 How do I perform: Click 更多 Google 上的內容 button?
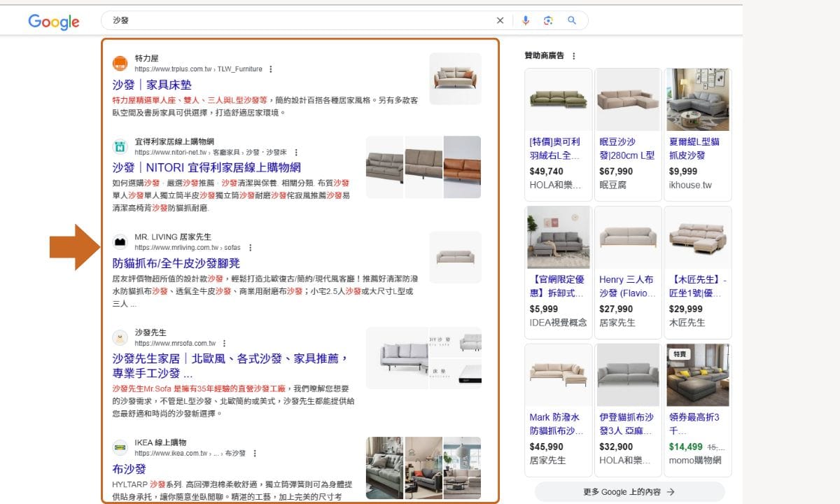[629, 491]
